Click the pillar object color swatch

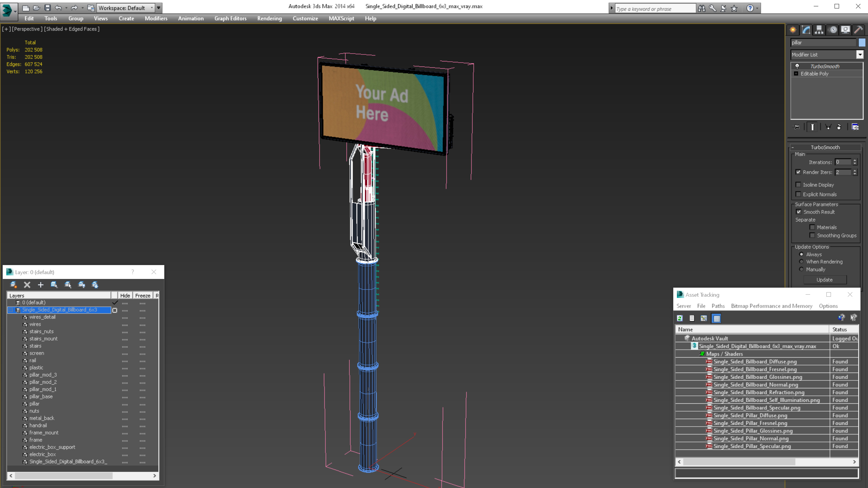(x=862, y=42)
